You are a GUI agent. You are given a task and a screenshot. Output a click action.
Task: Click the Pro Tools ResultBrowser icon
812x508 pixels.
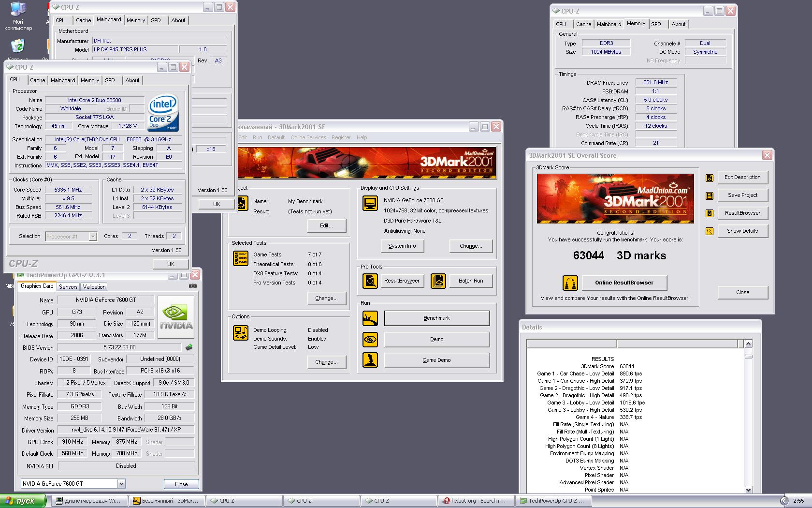coord(370,281)
